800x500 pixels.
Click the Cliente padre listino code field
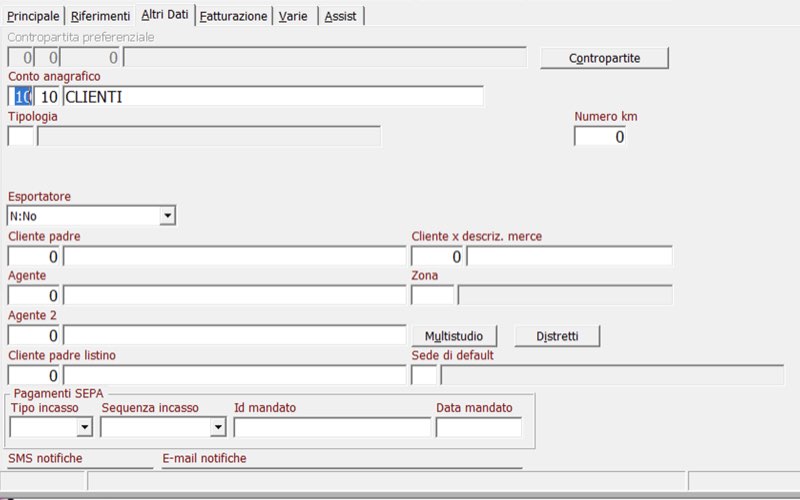[x=34, y=375]
